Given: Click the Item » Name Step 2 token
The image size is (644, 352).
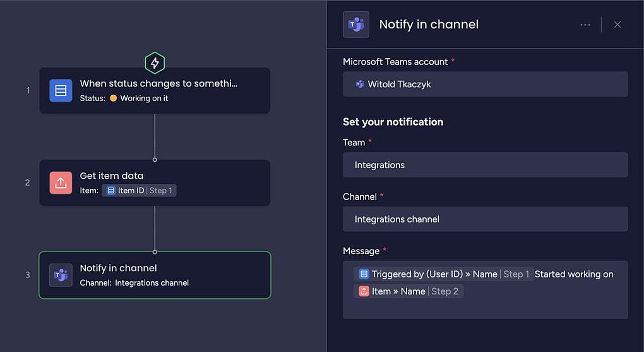Looking at the screenshot, I should click(408, 291).
